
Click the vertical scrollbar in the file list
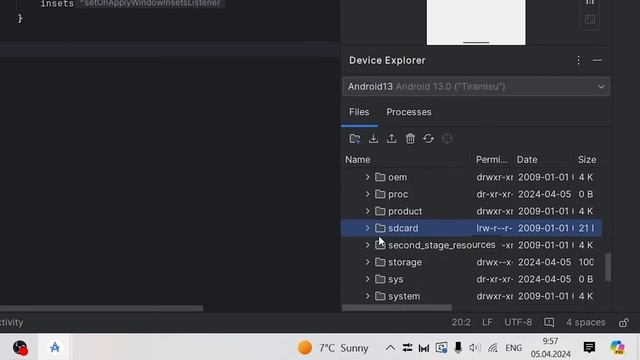(x=608, y=267)
